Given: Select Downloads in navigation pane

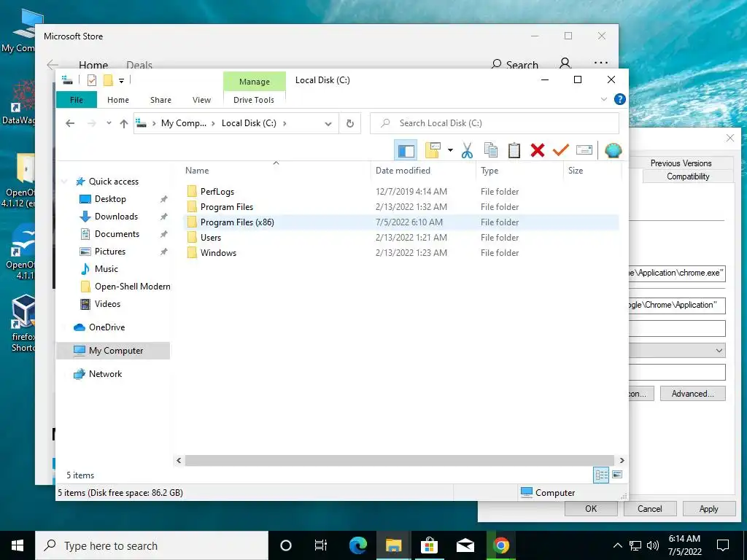Looking at the screenshot, I should (116, 217).
